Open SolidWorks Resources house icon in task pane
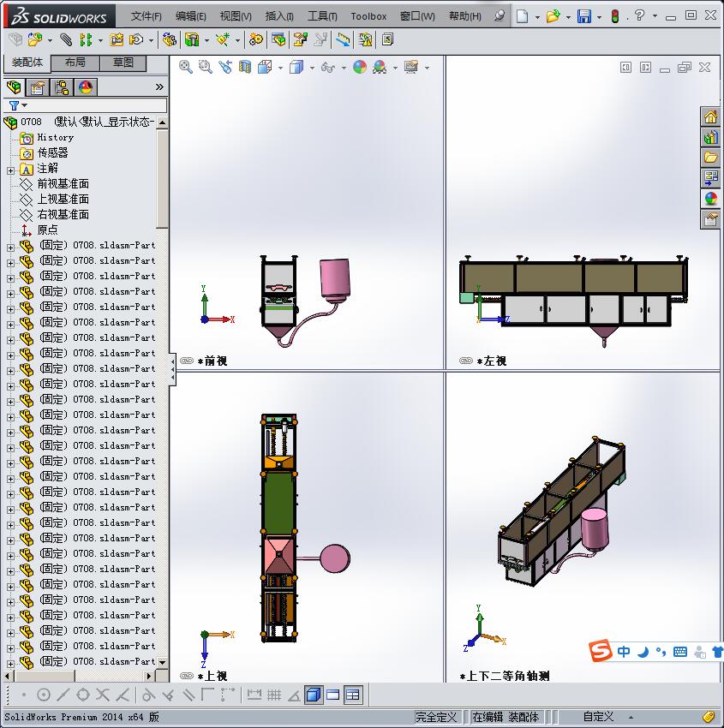 tap(710, 117)
